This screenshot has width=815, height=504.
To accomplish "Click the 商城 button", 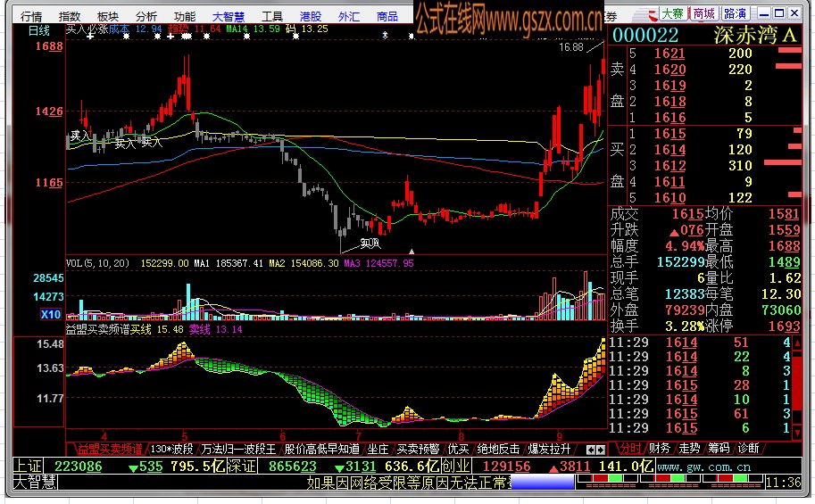I will point(703,13).
